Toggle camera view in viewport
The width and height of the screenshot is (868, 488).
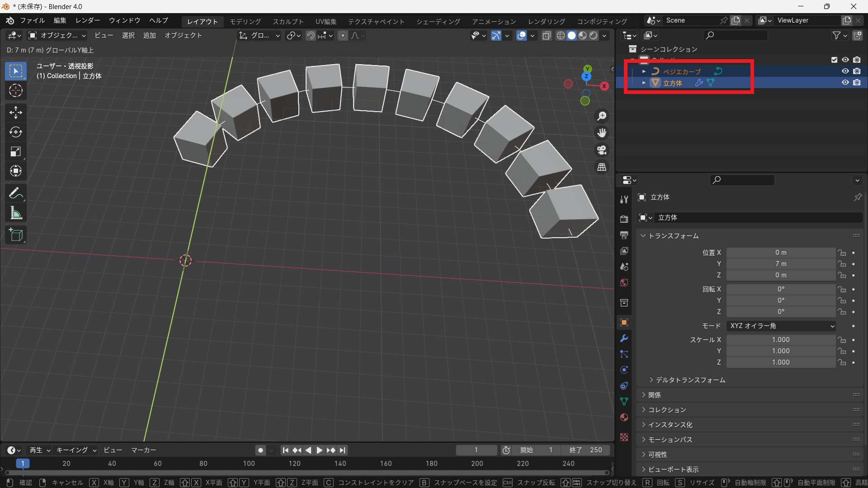click(602, 150)
